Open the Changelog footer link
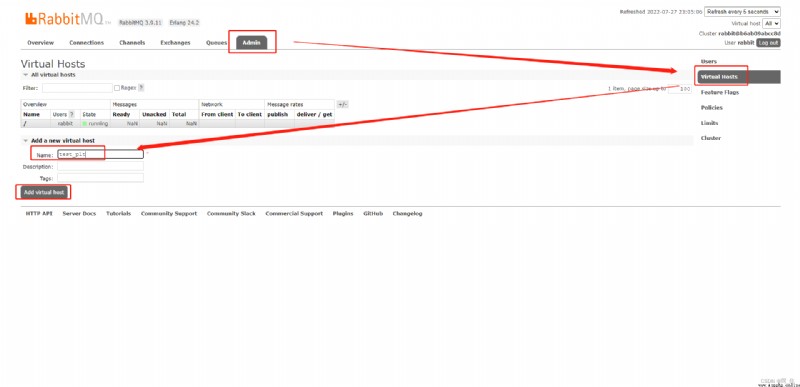The height and width of the screenshot is (387, 800). (407, 214)
